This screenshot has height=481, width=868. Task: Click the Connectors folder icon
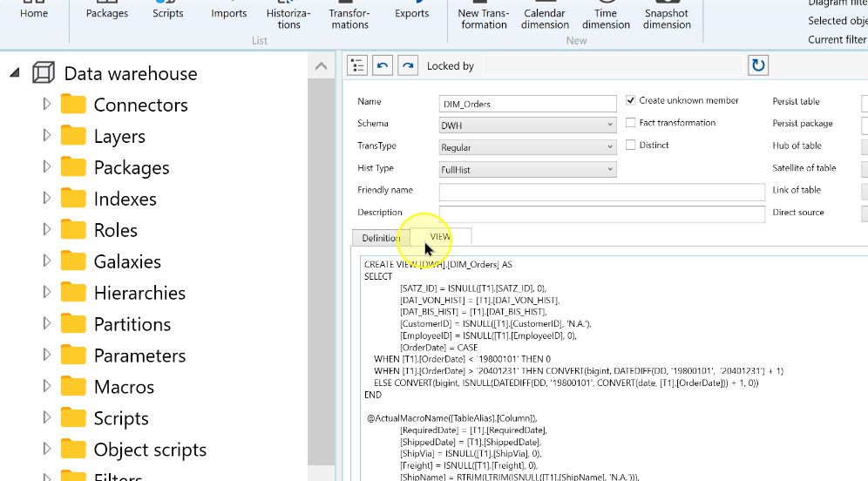click(x=73, y=104)
